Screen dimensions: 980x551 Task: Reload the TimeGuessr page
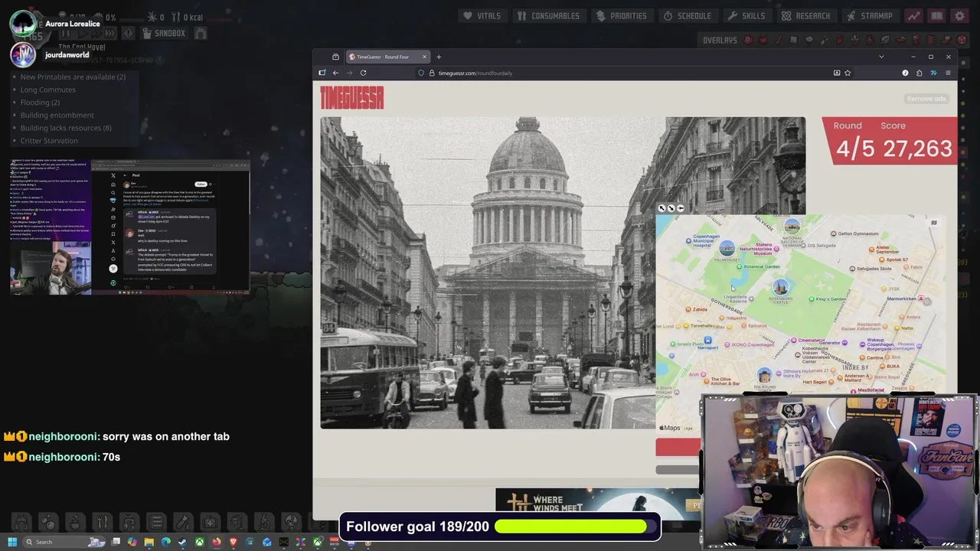click(363, 73)
